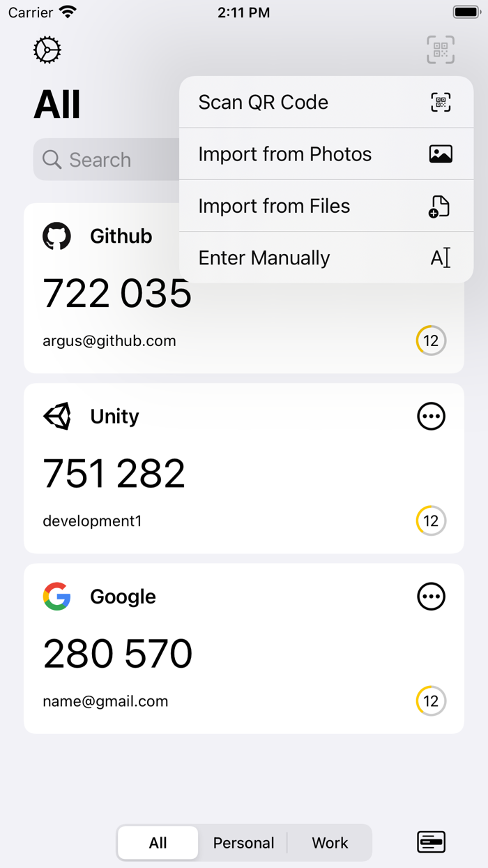
Task: Tap the Unity code 751 282
Action: click(114, 474)
